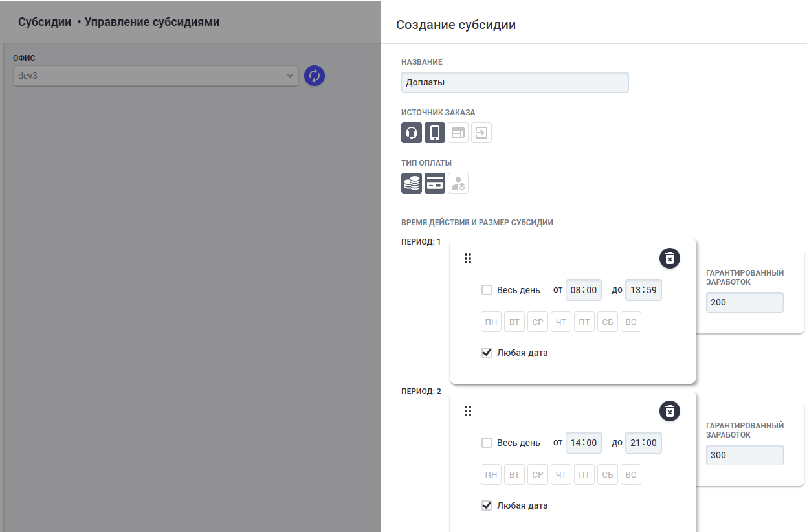Enable the personal account payment type icon

point(458,183)
